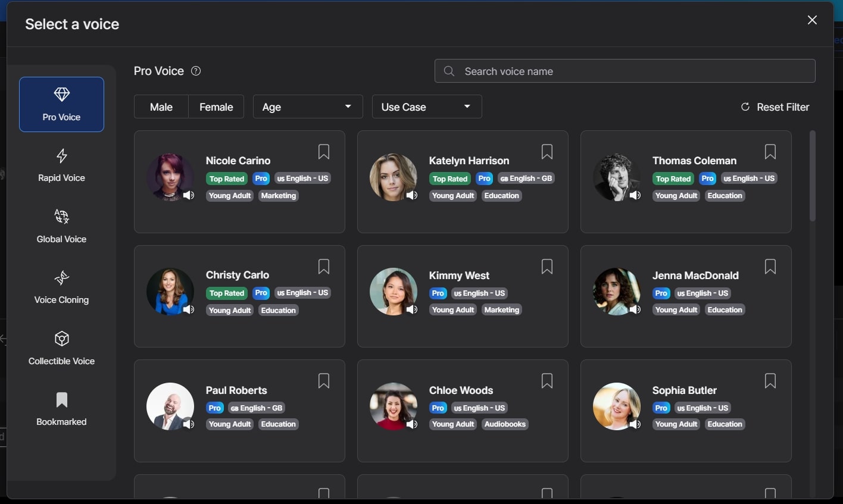
Task: Play Katelyn Harrison preview speaker icon
Action: point(412,195)
